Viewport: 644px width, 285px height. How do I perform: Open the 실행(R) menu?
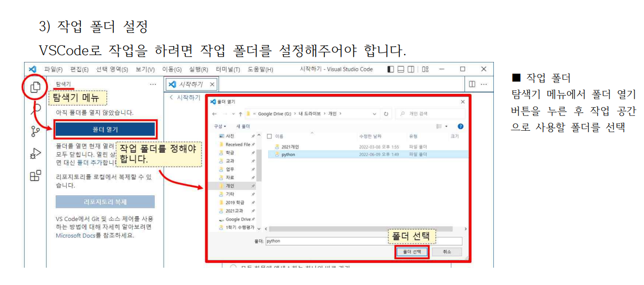coord(198,69)
